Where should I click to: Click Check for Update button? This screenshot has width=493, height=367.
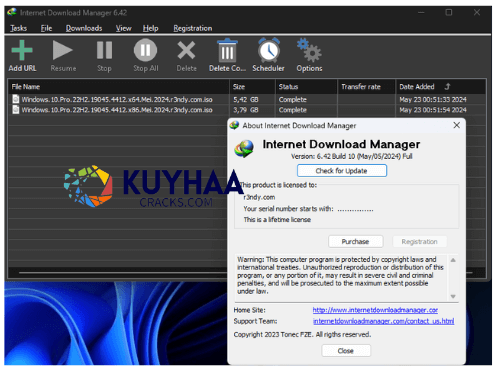point(342,171)
